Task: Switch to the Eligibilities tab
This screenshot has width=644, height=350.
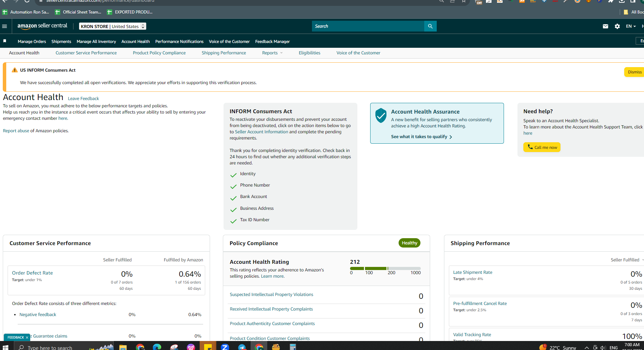Action: [x=310, y=53]
